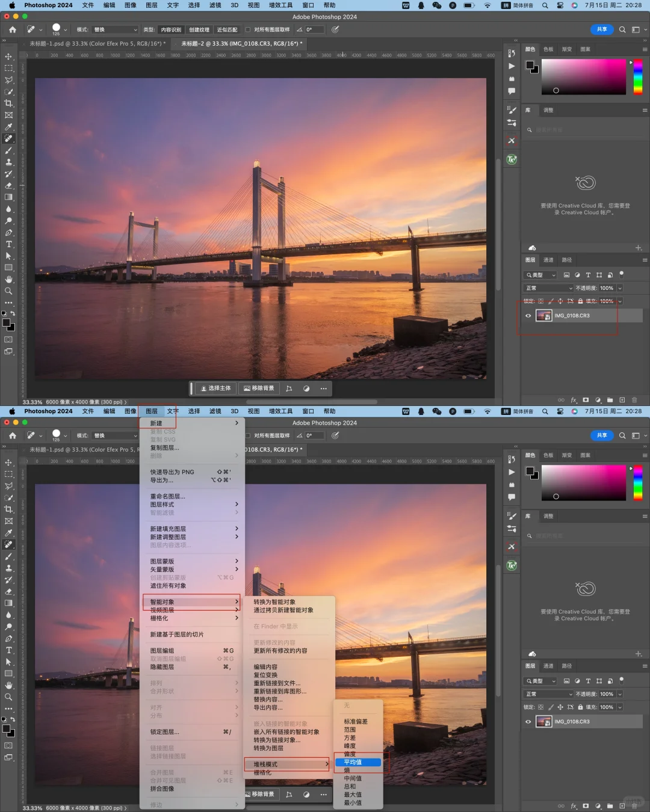Click 移除背景 button in upper window
This screenshot has width=650, height=812.
[x=259, y=389]
